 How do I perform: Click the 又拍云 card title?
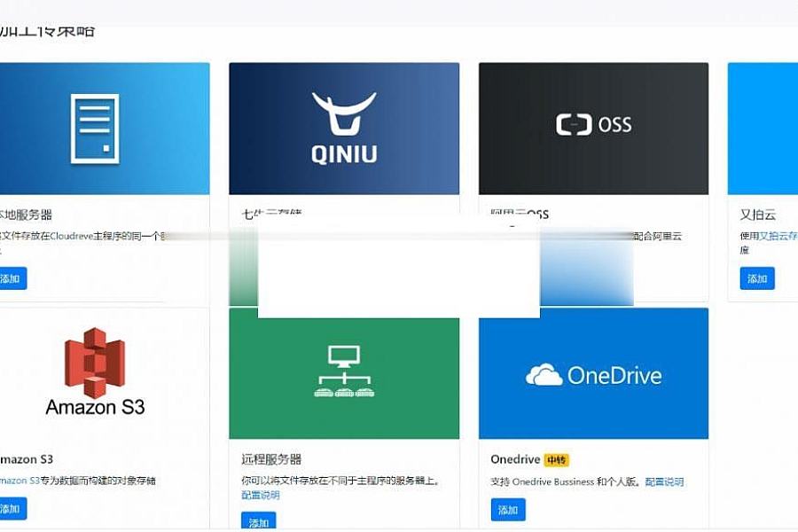coord(758,215)
